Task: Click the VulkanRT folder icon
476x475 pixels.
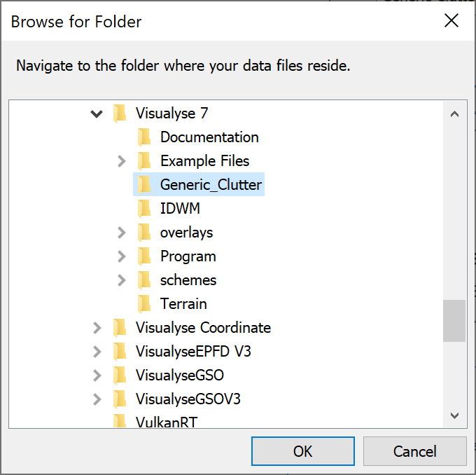Action: [120, 421]
